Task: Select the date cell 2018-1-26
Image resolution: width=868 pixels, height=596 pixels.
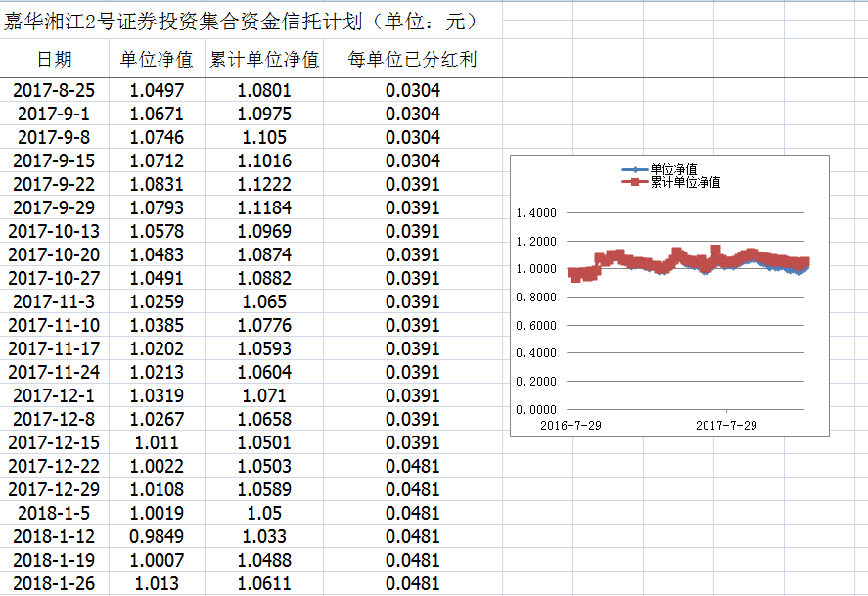Action: point(54,583)
